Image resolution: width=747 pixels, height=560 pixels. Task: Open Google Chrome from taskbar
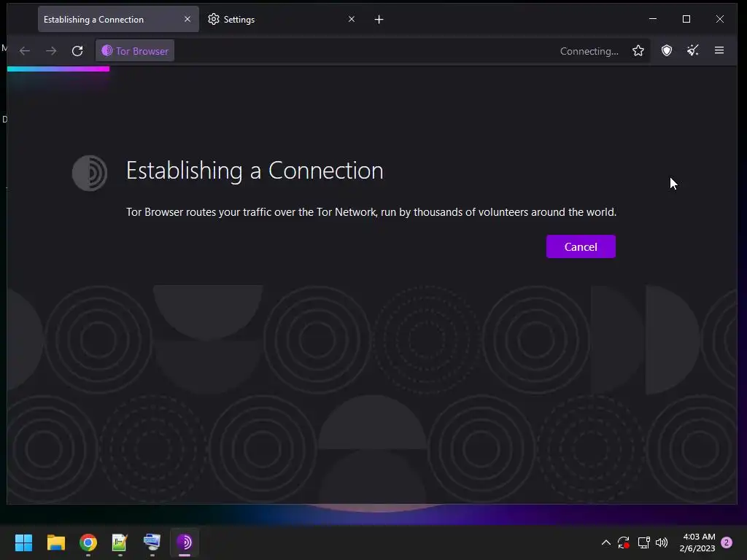pyautogui.click(x=88, y=542)
